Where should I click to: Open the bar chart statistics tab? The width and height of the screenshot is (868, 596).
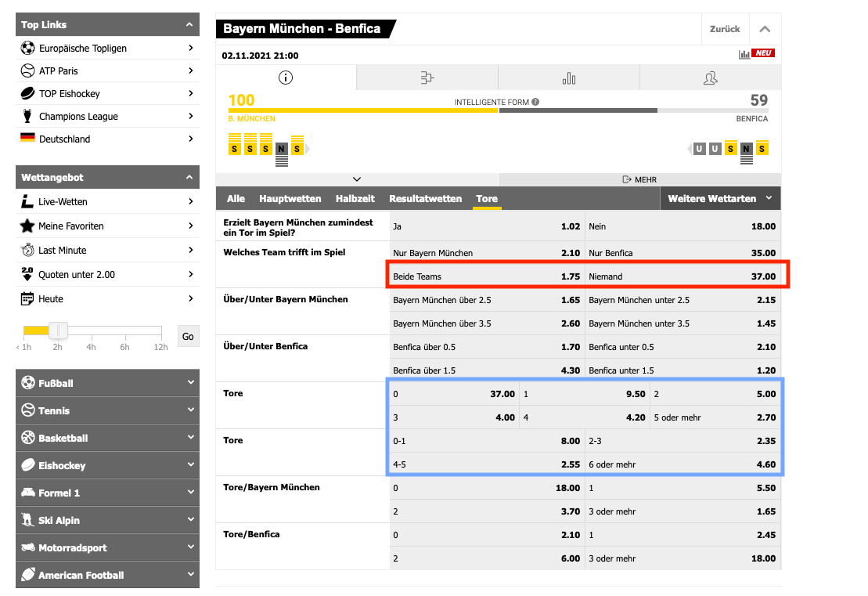[569, 78]
